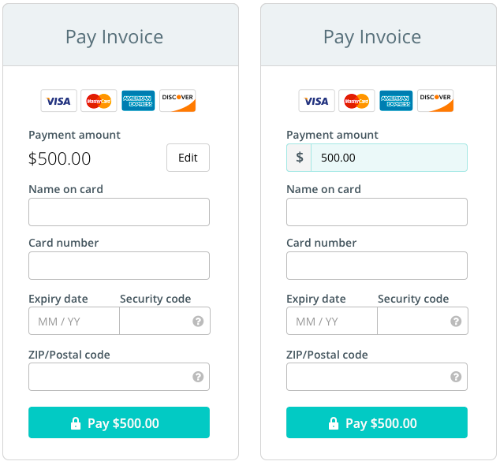Focus the left Expiry date MM / YY field

tap(74, 321)
